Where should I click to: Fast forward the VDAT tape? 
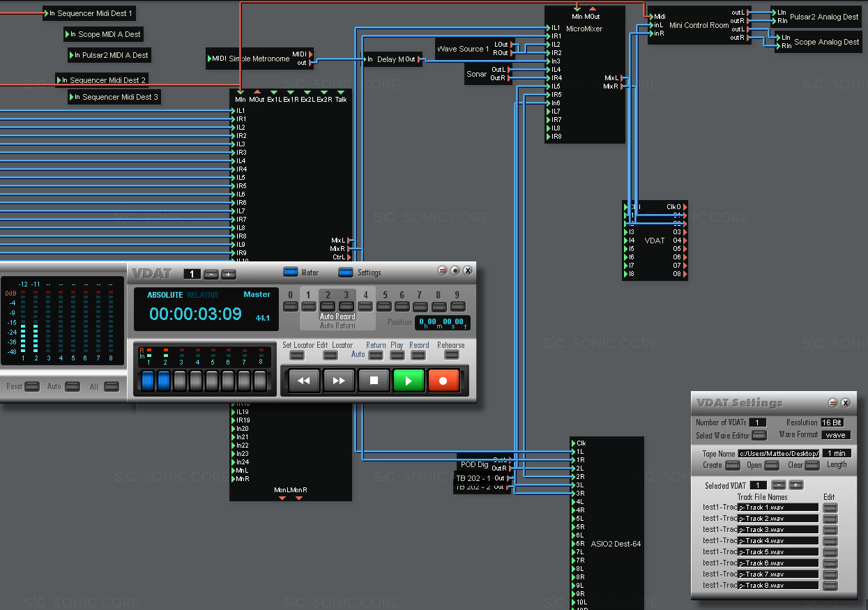pyautogui.click(x=339, y=381)
